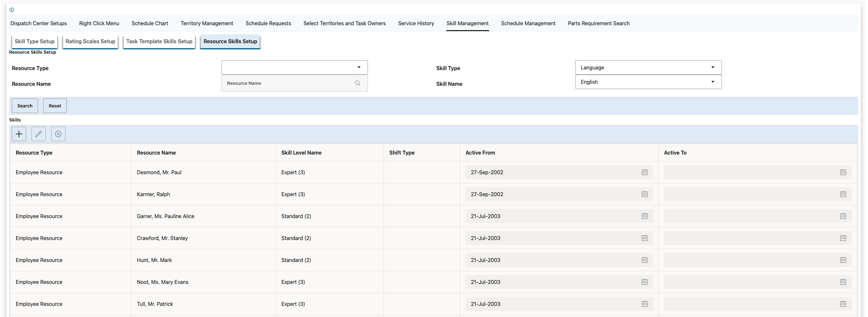Click the Resource Name search magnifier icon
Image resolution: width=868 pixels, height=317 pixels.
pyautogui.click(x=357, y=83)
